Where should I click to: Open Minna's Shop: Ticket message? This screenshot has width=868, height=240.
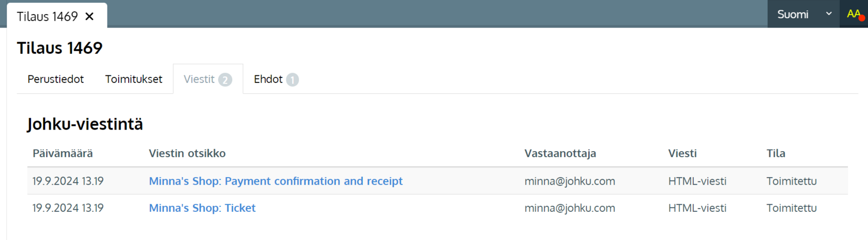point(202,208)
